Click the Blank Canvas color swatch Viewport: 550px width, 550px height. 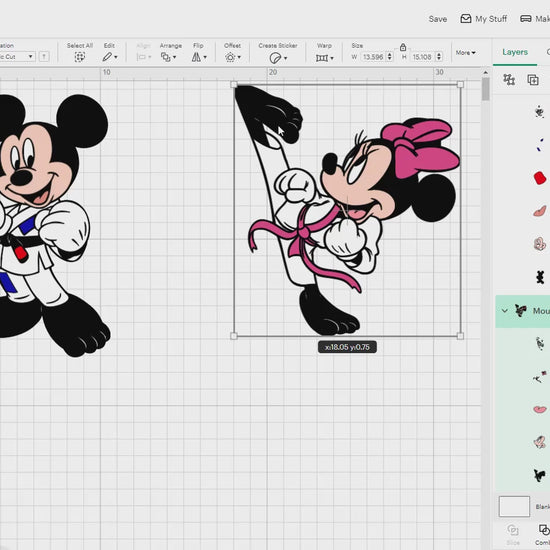(514, 506)
